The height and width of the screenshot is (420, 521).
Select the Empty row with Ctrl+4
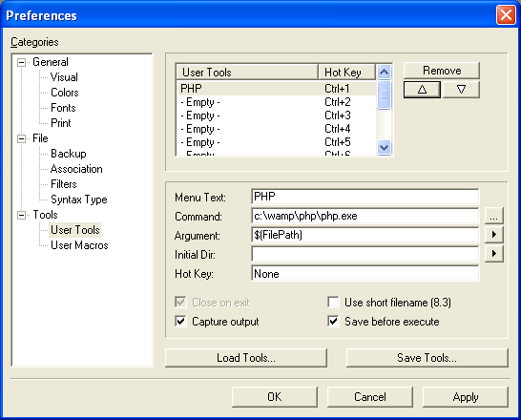coord(277,129)
